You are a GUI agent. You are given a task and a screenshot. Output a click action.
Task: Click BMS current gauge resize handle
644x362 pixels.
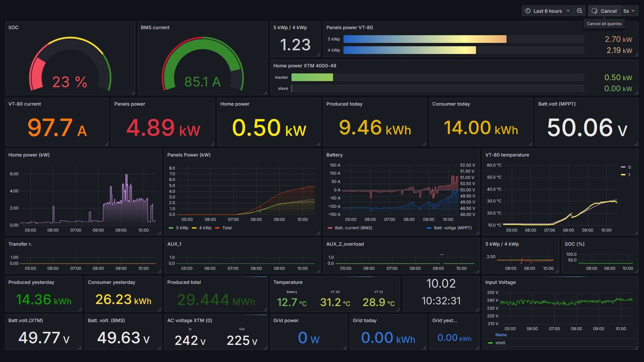tap(265, 93)
